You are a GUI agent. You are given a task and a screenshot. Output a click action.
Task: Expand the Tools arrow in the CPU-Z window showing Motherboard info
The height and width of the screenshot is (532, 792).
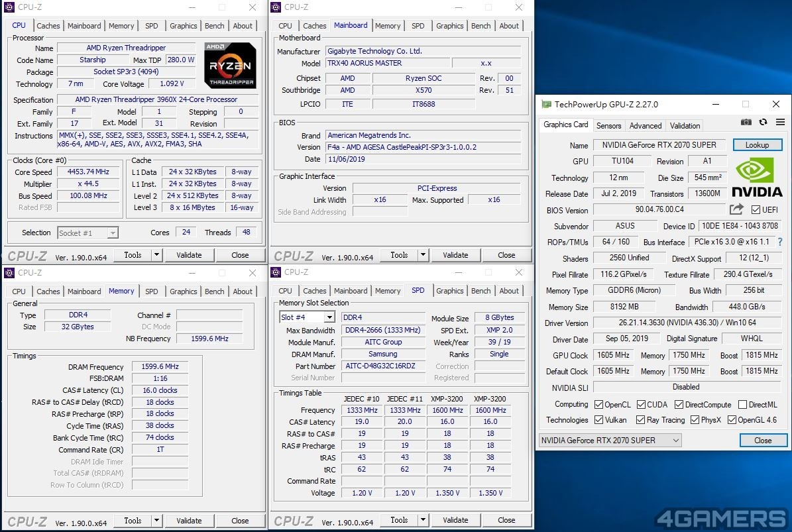(x=424, y=255)
